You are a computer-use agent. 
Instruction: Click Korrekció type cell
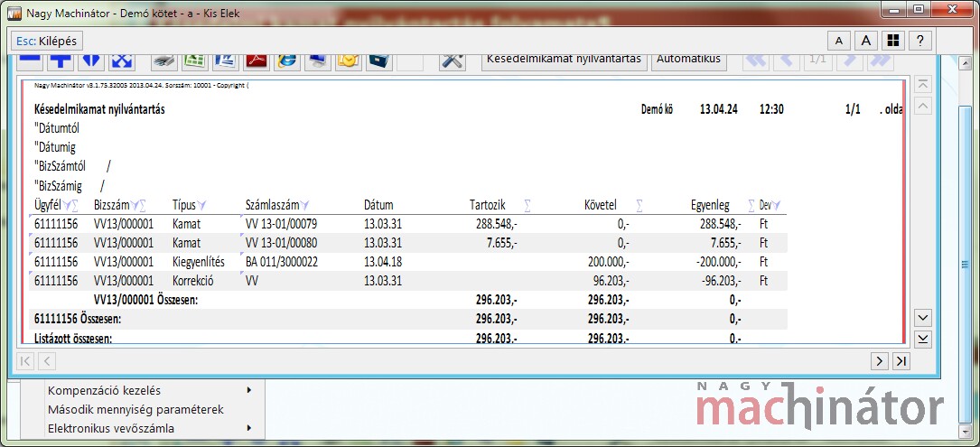(x=193, y=282)
